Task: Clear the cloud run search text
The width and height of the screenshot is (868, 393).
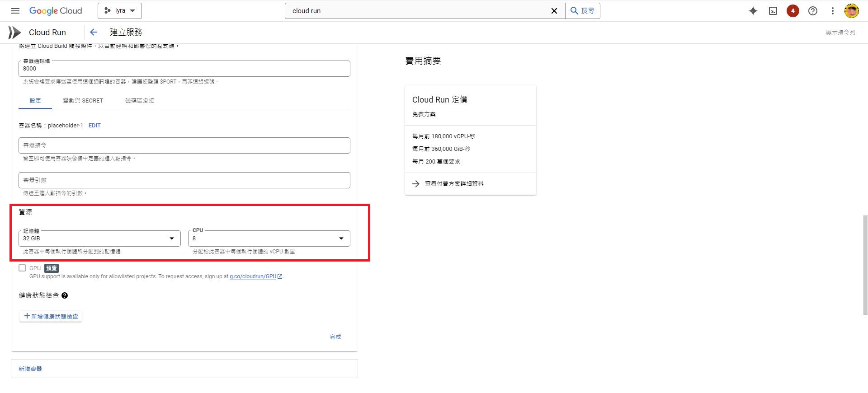Action: [554, 11]
